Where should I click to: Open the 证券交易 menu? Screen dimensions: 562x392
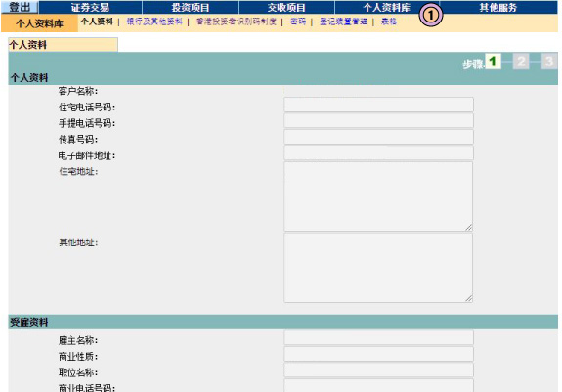click(x=90, y=7)
